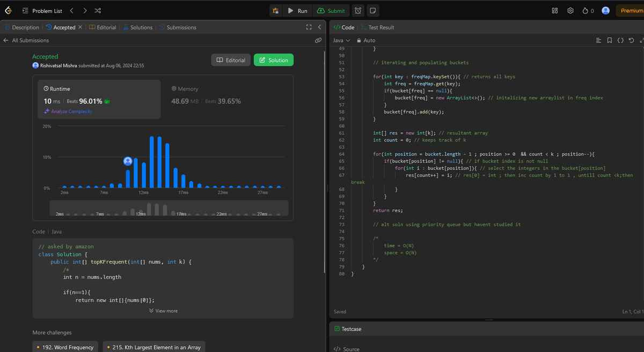The image size is (644, 352).
Task: Open the timer alarm clock icon
Action: (x=358, y=11)
